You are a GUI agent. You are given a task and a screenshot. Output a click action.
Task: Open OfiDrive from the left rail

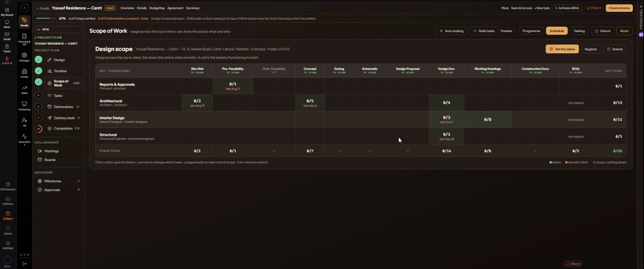8,201
